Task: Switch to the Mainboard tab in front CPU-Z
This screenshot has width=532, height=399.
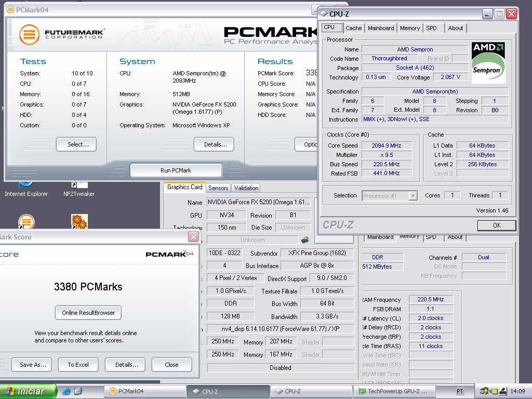Action: [381, 28]
